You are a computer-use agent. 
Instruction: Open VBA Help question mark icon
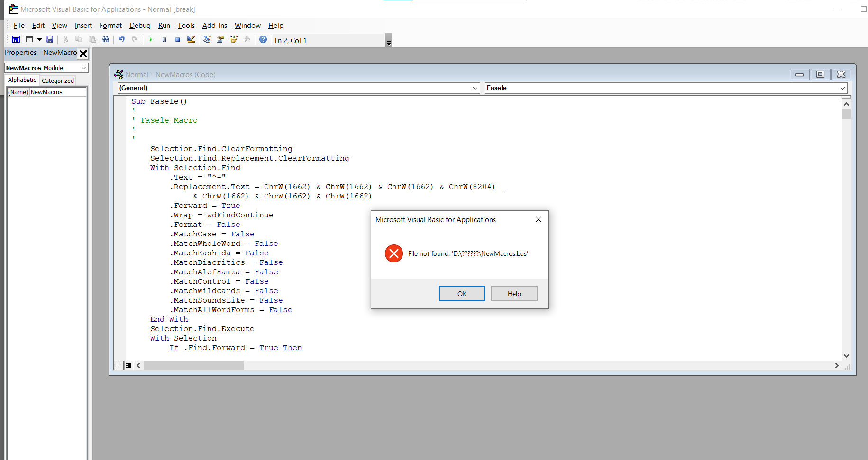263,40
